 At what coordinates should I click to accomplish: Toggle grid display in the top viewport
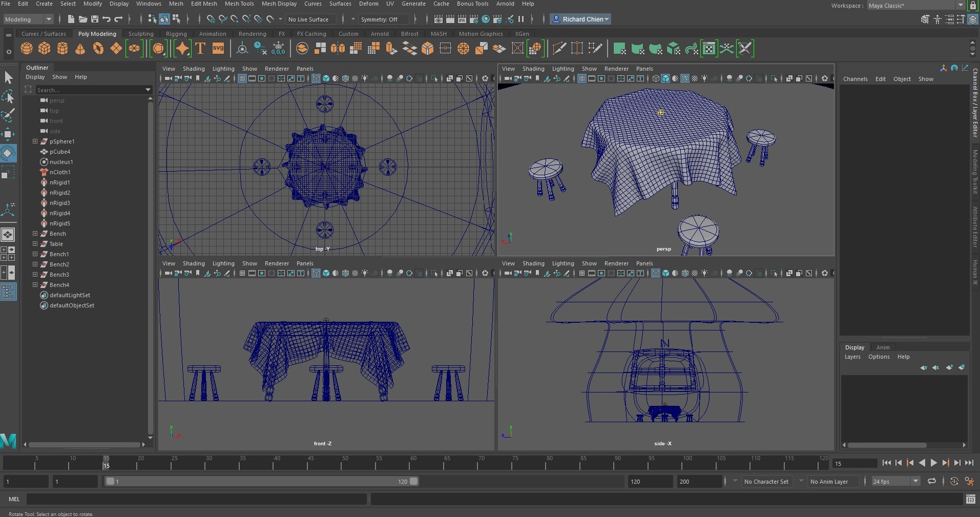pos(242,79)
